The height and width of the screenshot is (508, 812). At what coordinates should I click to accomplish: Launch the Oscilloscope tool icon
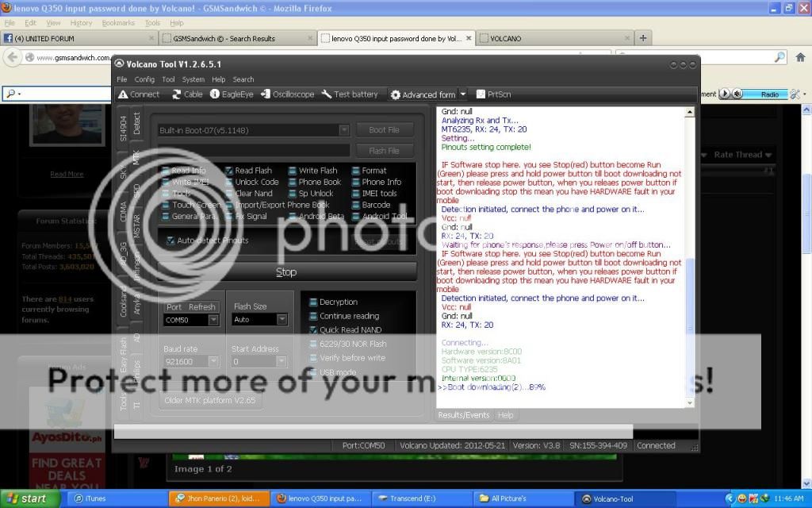[266, 94]
